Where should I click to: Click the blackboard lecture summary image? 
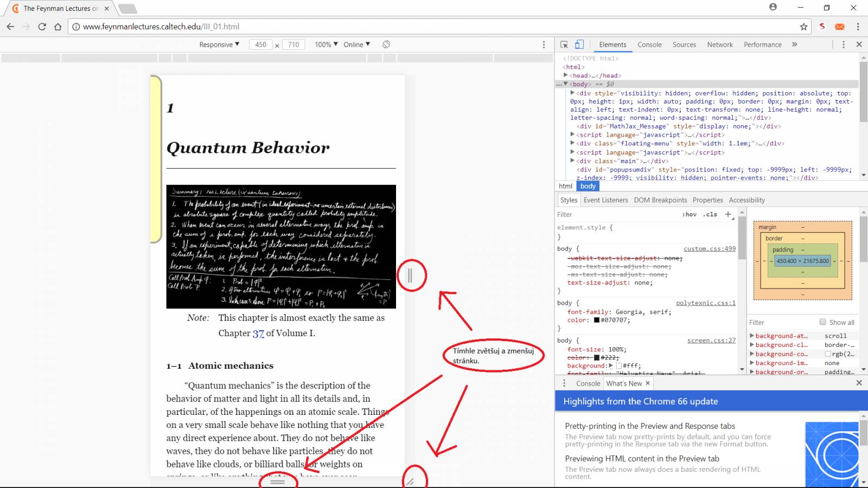pos(281,247)
